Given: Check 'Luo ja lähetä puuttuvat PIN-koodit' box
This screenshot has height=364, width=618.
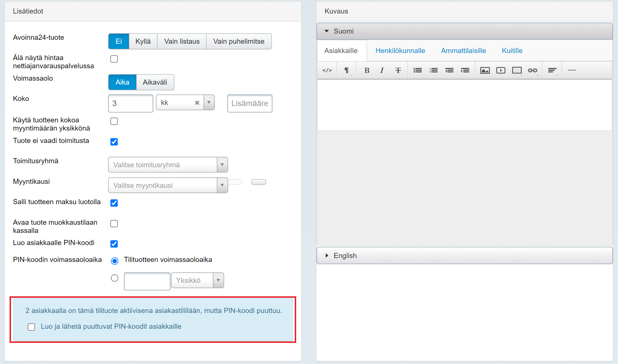Looking at the screenshot, I should coord(31,327).
